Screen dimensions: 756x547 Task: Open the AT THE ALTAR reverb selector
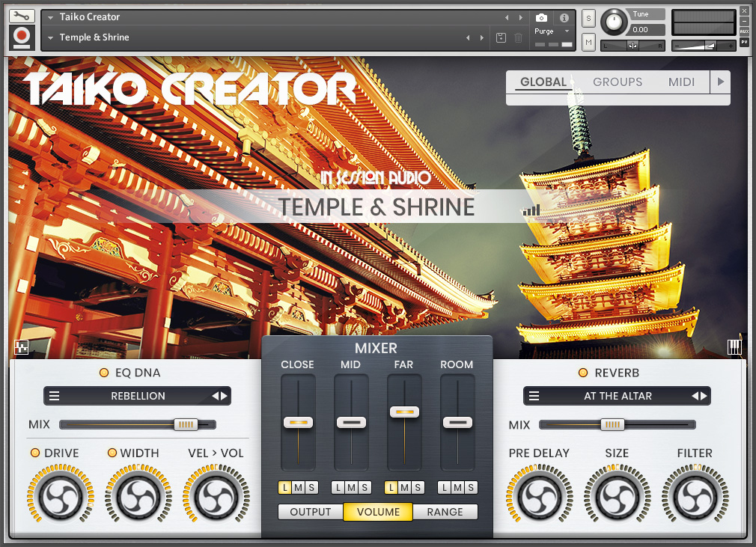[x=617, y=396]
